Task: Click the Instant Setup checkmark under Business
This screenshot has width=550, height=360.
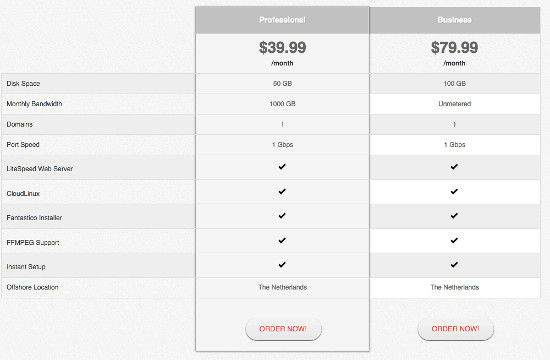Action: click(x=454, y=265)
